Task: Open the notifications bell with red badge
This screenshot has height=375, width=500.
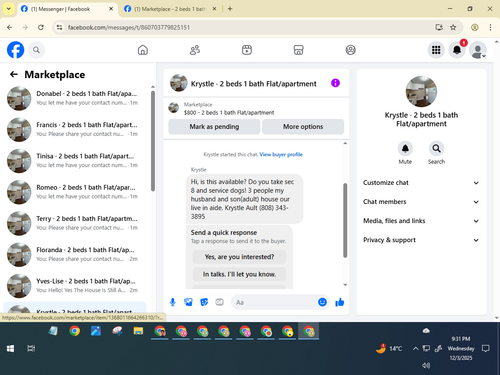Action: pyautogui.click(x=457, y=50)
